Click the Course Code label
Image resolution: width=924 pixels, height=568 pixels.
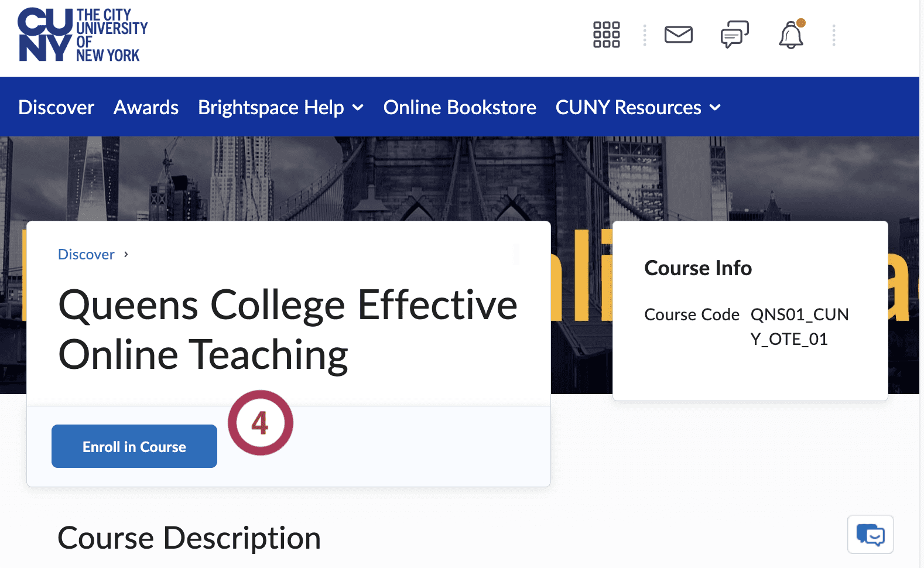pos(692,314)
